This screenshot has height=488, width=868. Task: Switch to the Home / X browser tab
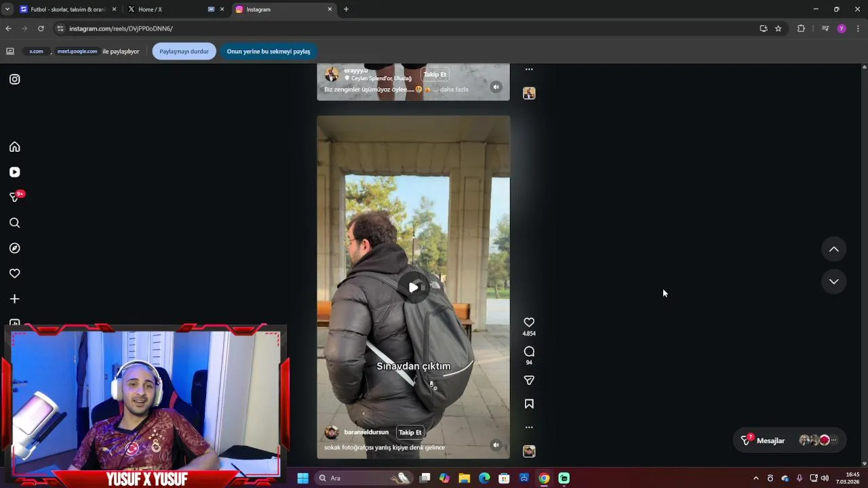point(170,9)
